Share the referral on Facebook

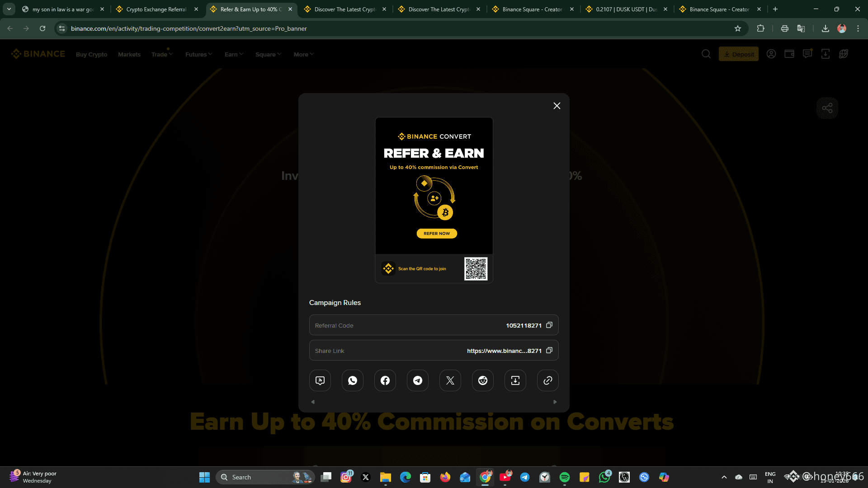(x=385, y=380)
